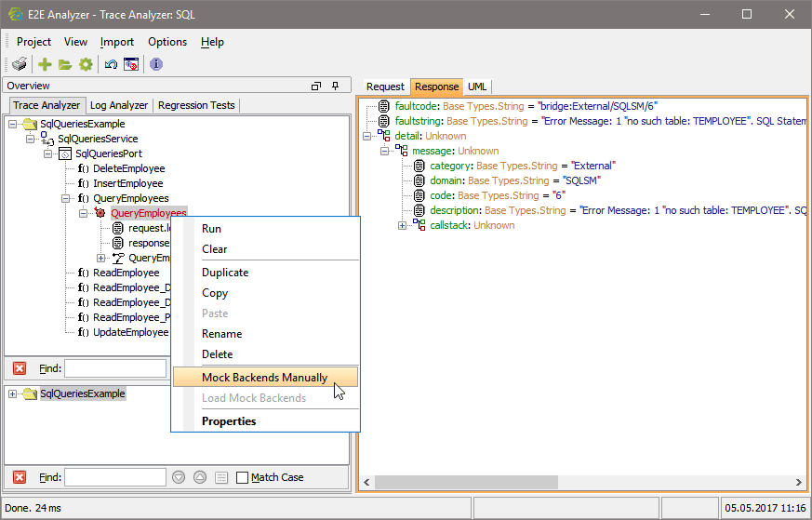Close the lower find bar with red X
Viewport: 812px width, 520px height.
point(20,477)
